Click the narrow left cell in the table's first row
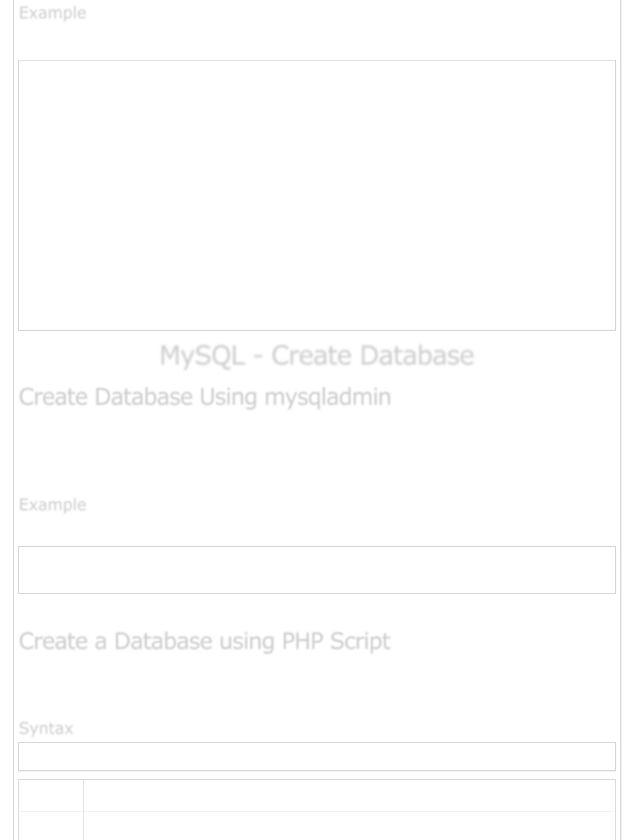The width and height of the screenshot is (634, 840). coord(51,795)
